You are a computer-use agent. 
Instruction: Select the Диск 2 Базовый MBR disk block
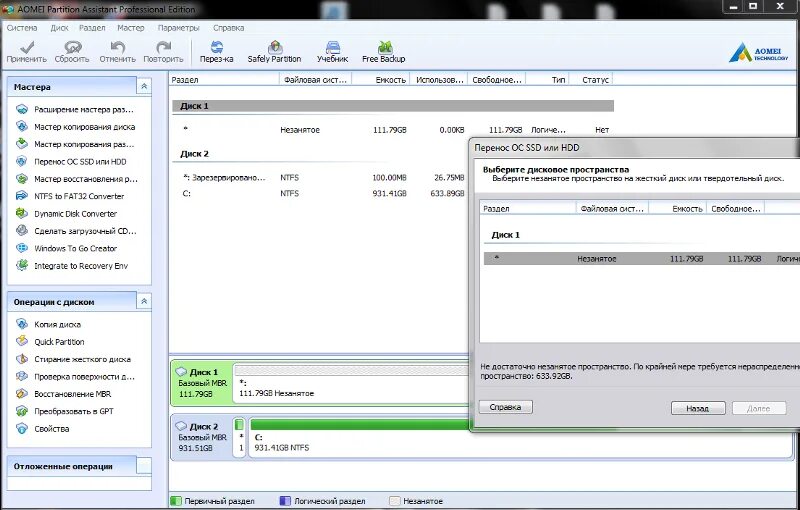point(201,437)
